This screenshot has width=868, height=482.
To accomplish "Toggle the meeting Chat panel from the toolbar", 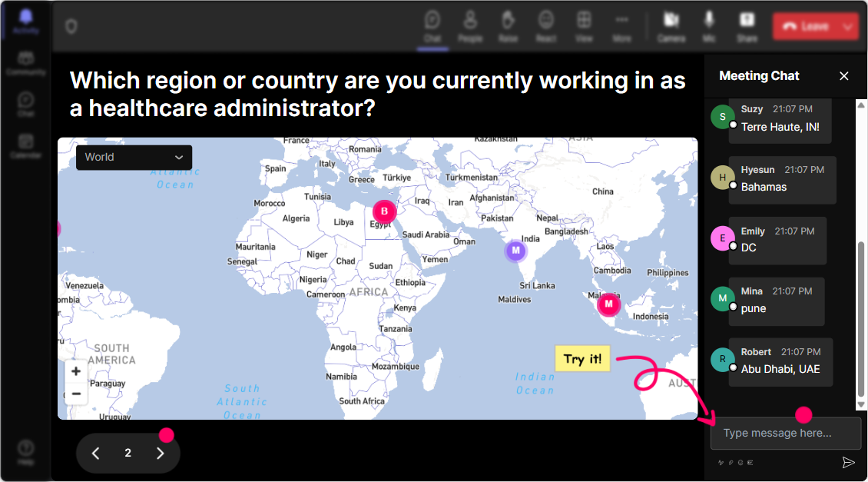I will coord(432,26).
